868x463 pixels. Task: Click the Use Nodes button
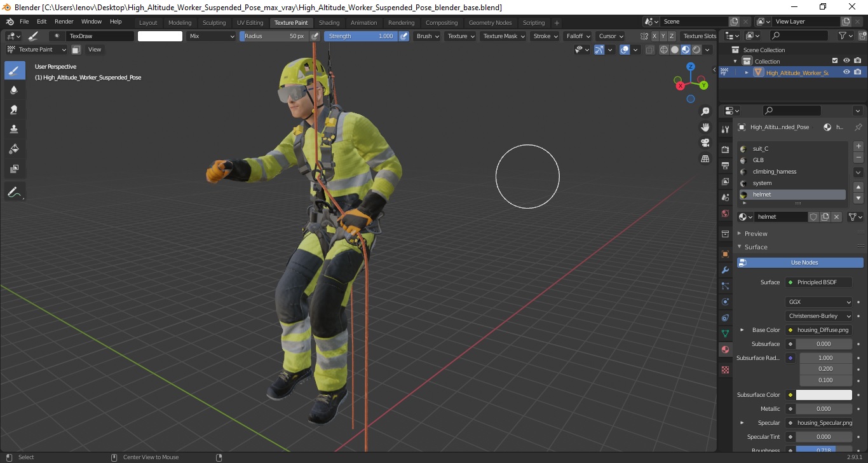tap(800, 263)
